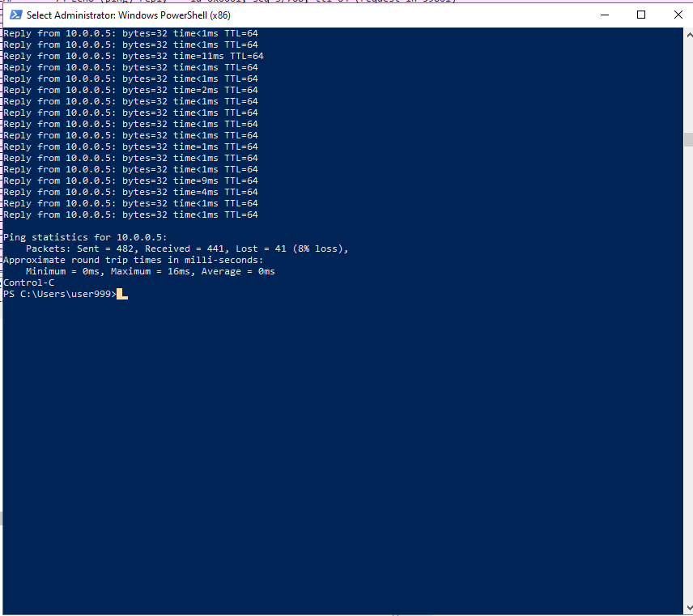
Task: Click 'Ping statistics for 10.0.0.5:' line
Action: pyautogui.click(x=85, y=237)
